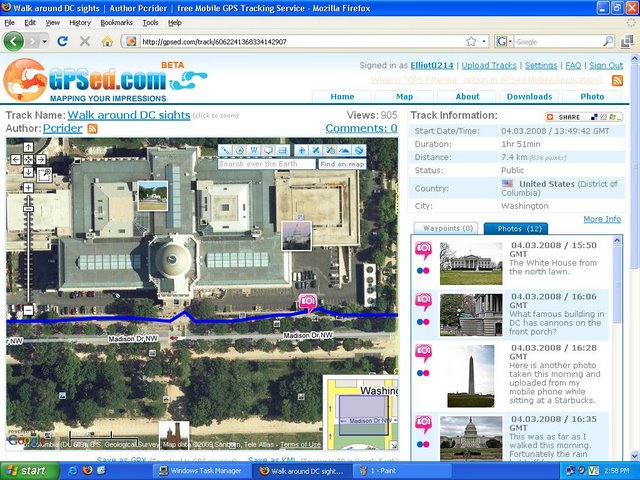Open the Walk around DC sights track link
Screen dimensions: 640x480
point(129,115)
